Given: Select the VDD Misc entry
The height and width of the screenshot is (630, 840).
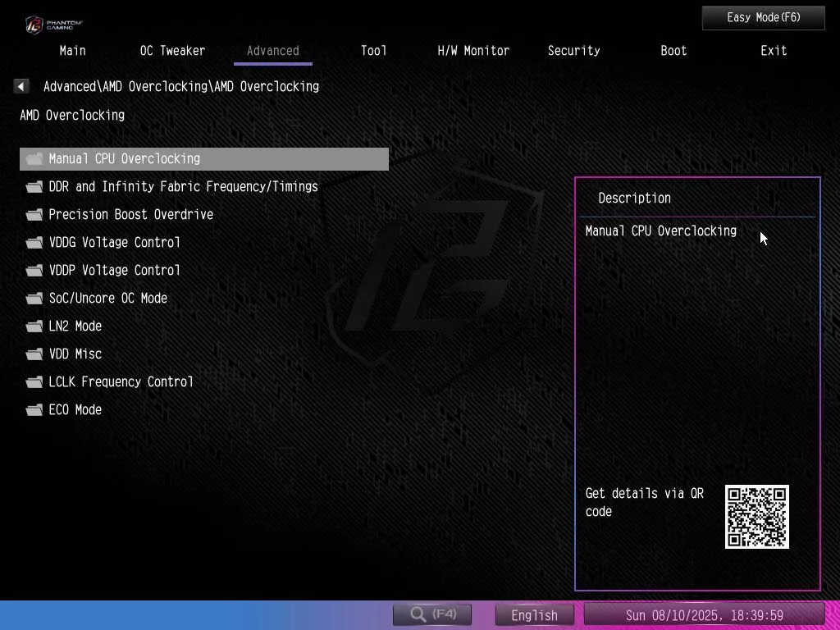Looking at the screenshot, I should 75,354.
